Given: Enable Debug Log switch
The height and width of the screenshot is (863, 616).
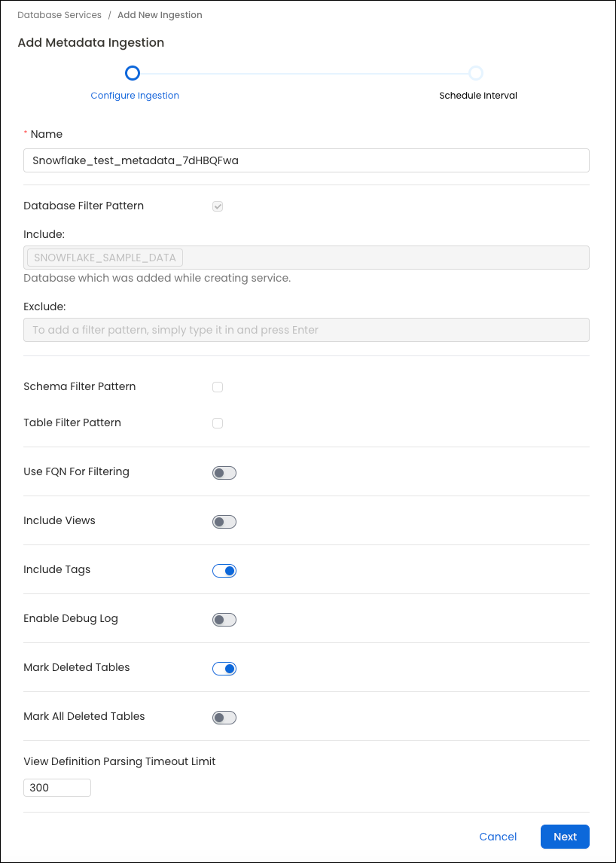Looking at the screenshot, I should [224, 619].
